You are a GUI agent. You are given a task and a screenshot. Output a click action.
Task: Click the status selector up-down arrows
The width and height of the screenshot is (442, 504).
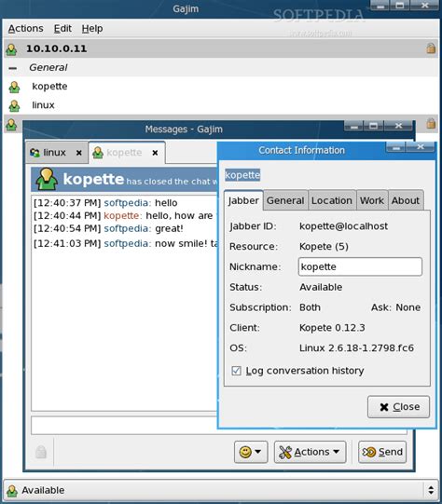[x=431, y=491]
